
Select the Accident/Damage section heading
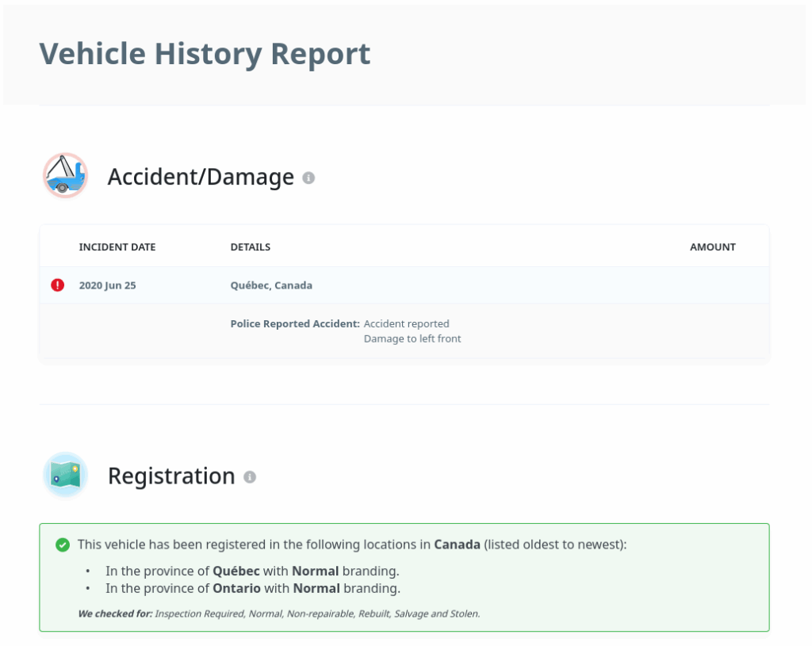click(x=201, y=177)
